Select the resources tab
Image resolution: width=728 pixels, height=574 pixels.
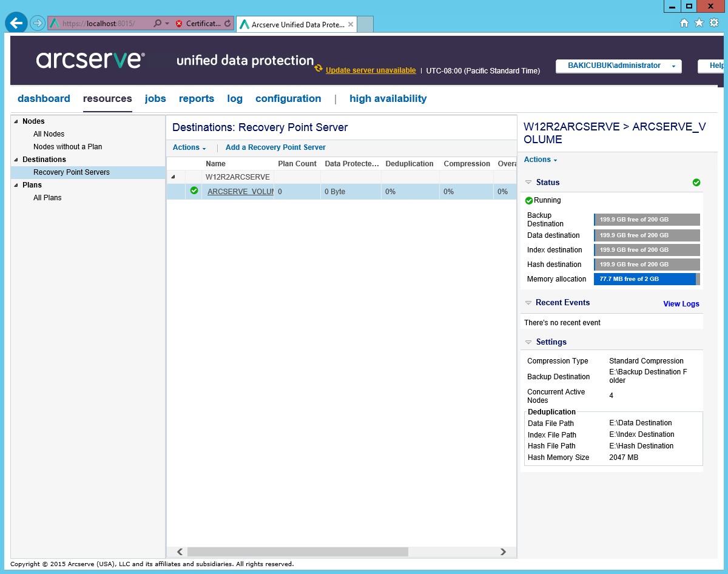coord(107,98)
